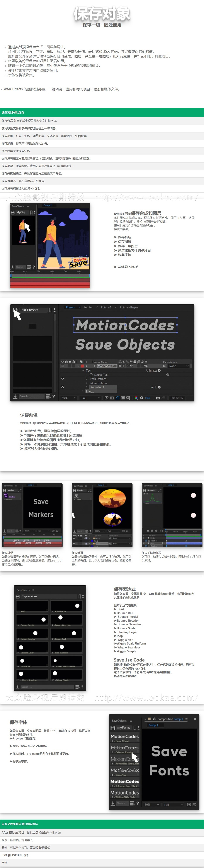Click current time 0:00:01:12

(x=177, y=398)
